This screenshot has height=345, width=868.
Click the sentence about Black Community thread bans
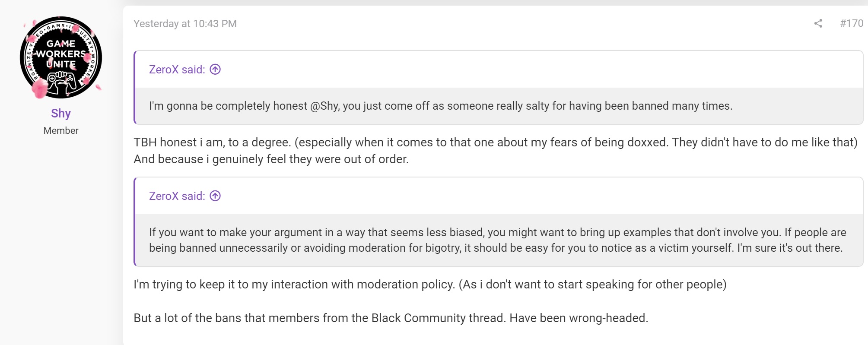(x=391, y=318)
